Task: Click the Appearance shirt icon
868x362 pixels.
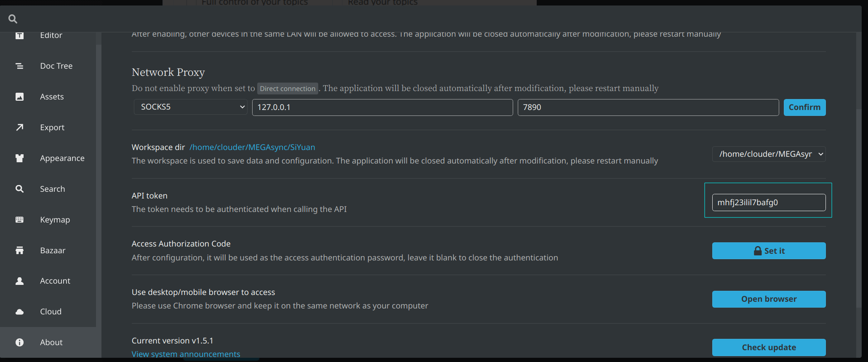Action: click(19, 158)
